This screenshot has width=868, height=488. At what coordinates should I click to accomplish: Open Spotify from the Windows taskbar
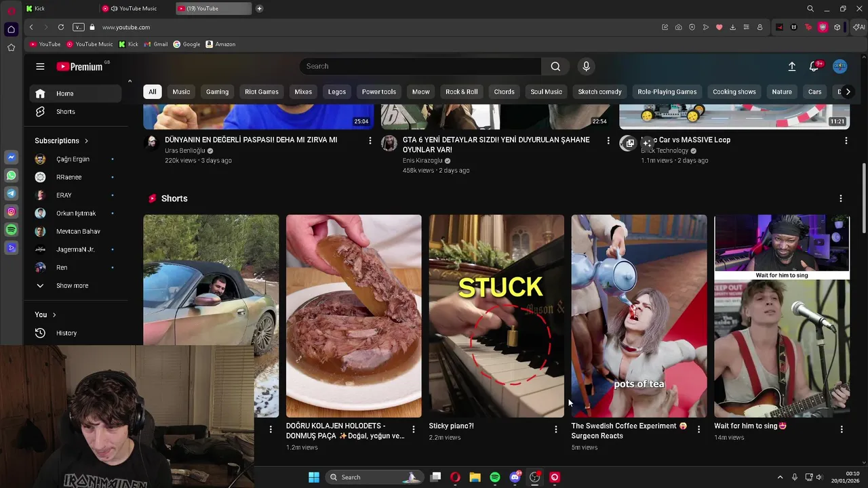point(495,477)
